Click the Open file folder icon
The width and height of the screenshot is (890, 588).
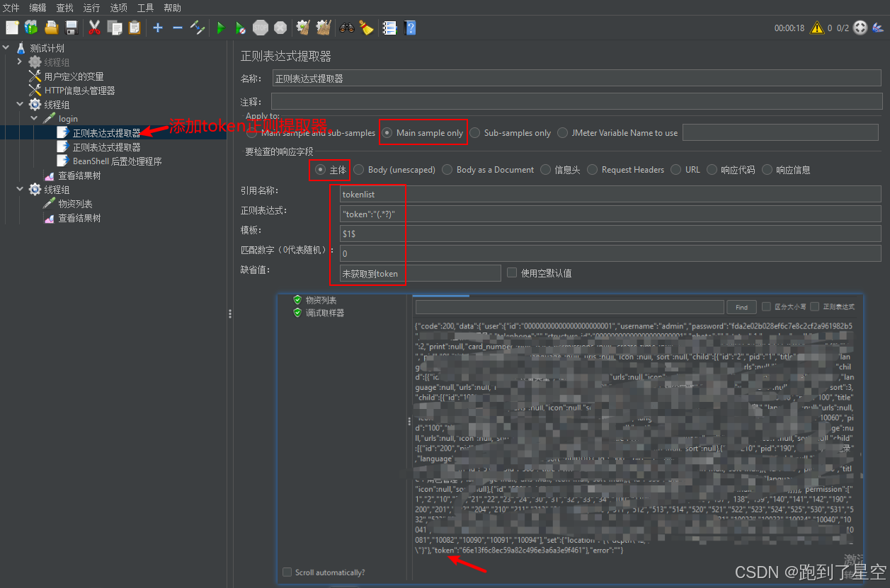(x=52, y=28)
